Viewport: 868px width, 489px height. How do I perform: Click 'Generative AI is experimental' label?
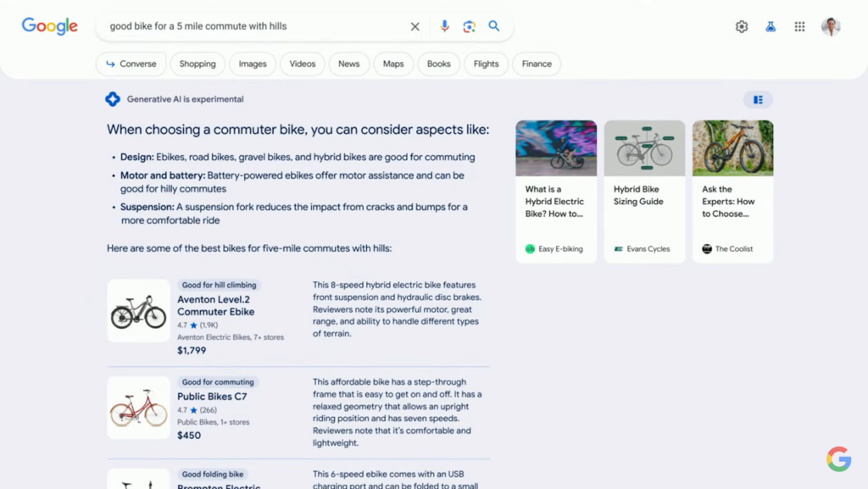(x=185, y=99)
